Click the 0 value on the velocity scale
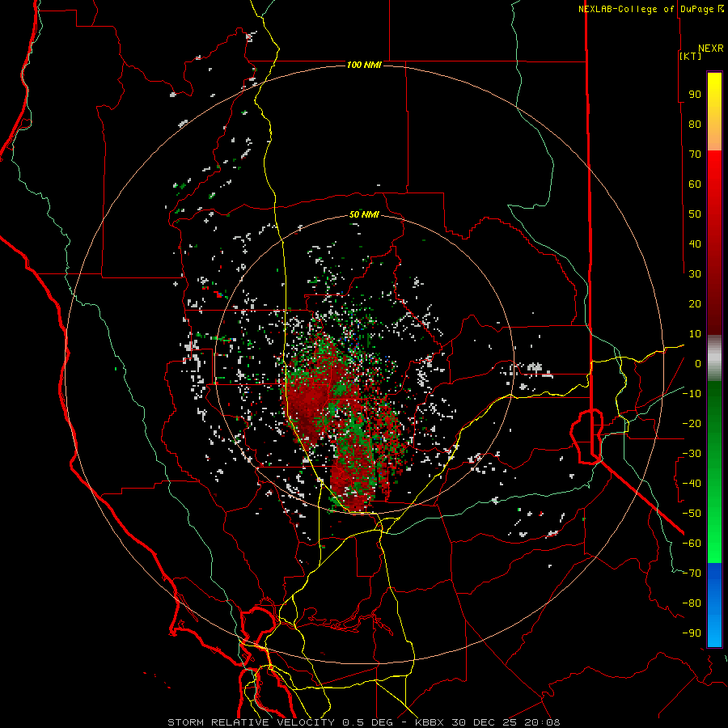This screenshot has height=728, width=728. (698, 363)
